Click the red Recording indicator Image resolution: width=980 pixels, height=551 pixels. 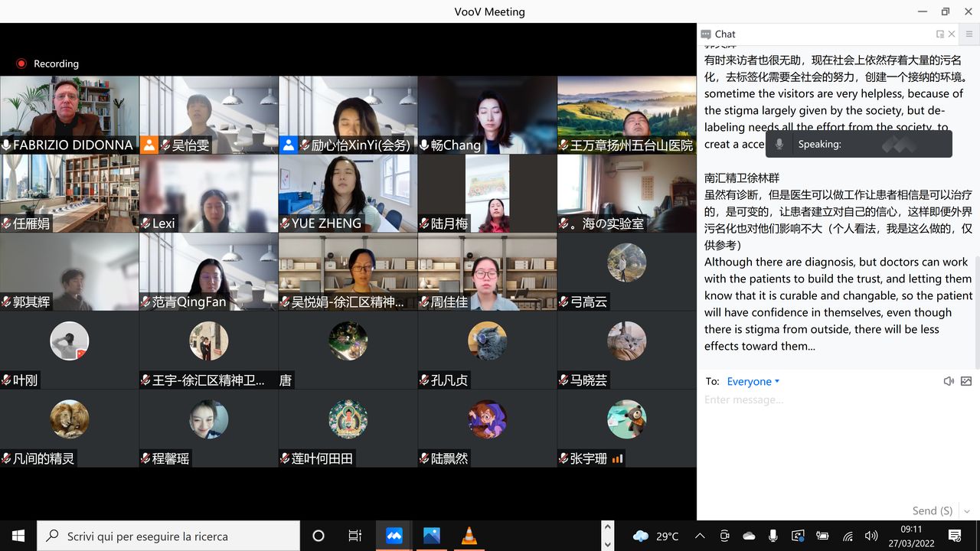click(21, 64)
